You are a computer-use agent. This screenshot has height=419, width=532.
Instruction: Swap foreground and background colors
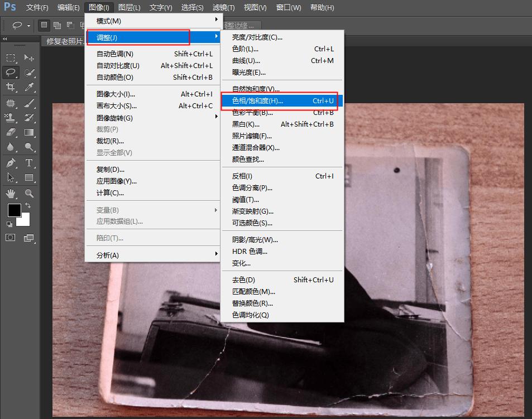point(28,205)
